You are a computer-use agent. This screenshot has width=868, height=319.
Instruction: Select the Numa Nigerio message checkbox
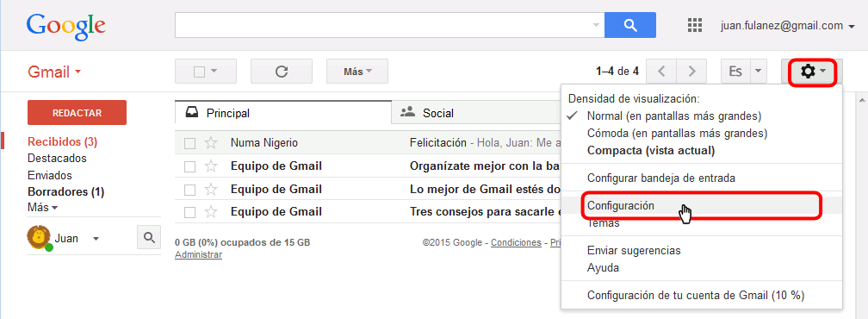point(189,143)
